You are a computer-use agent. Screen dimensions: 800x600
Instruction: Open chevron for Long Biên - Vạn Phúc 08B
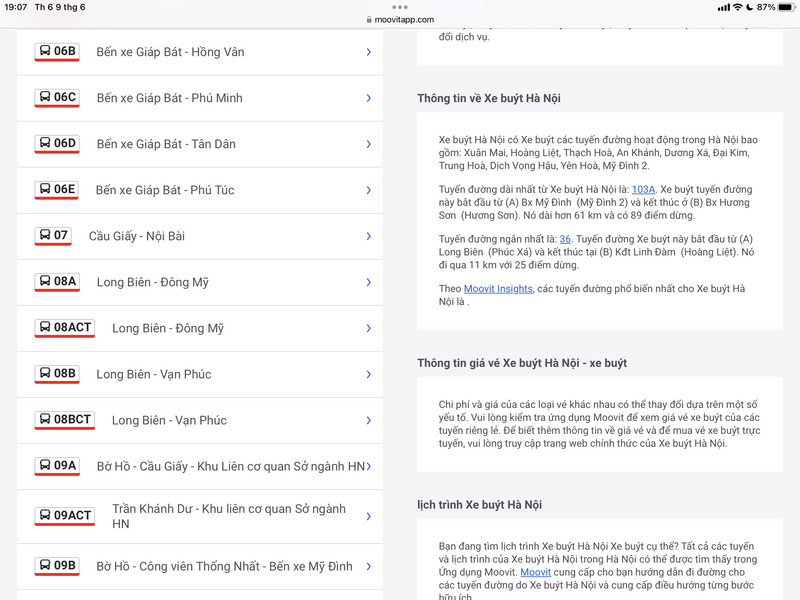pos(368,374)
